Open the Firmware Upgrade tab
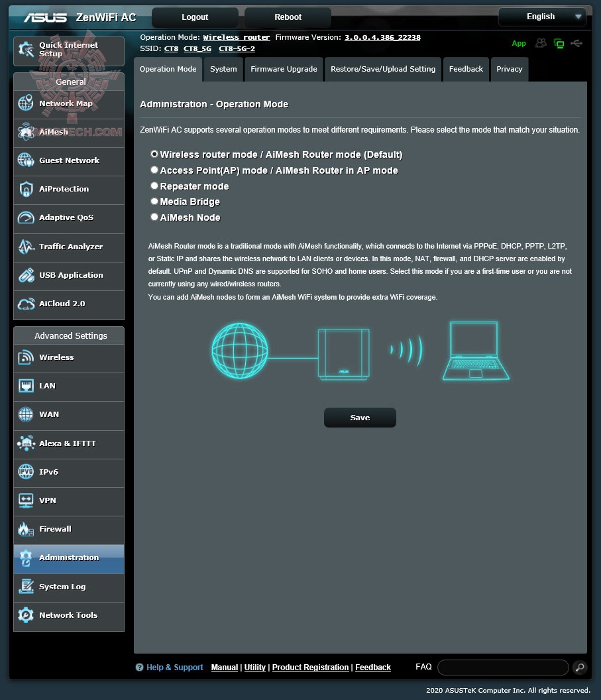Image resolution: width=601 pixels, height=700 pixels. (x=284, y=69)
